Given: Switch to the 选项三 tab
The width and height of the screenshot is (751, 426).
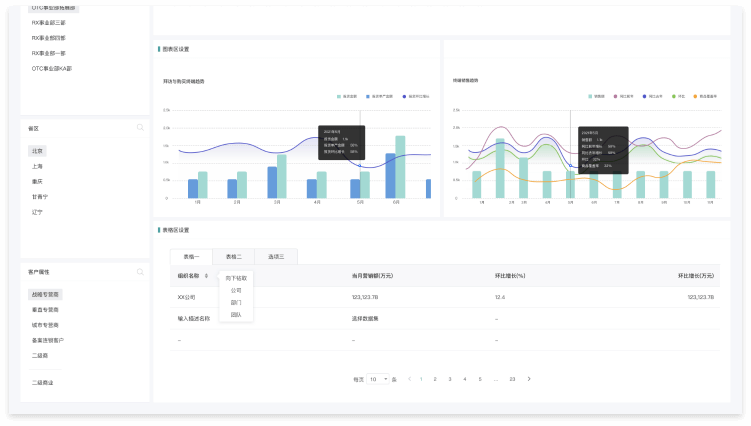Looking at the screenshot, I should tap(276, 257).
